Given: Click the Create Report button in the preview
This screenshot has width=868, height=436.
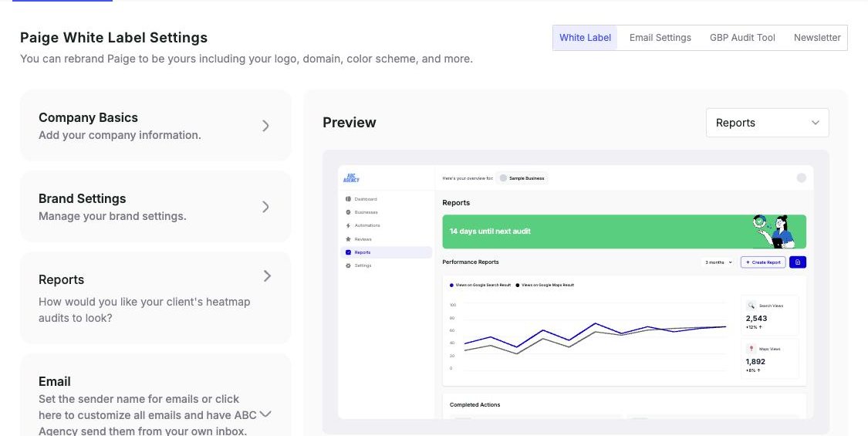Looking at the screenshot, I should click(763, 262).
